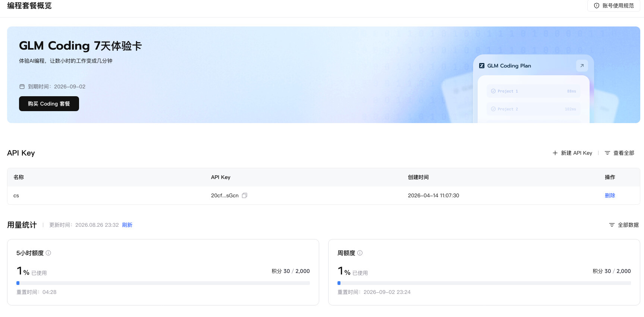Click the 102ms latency value for Project 2
Screen dimensions: 644x317
571,109
